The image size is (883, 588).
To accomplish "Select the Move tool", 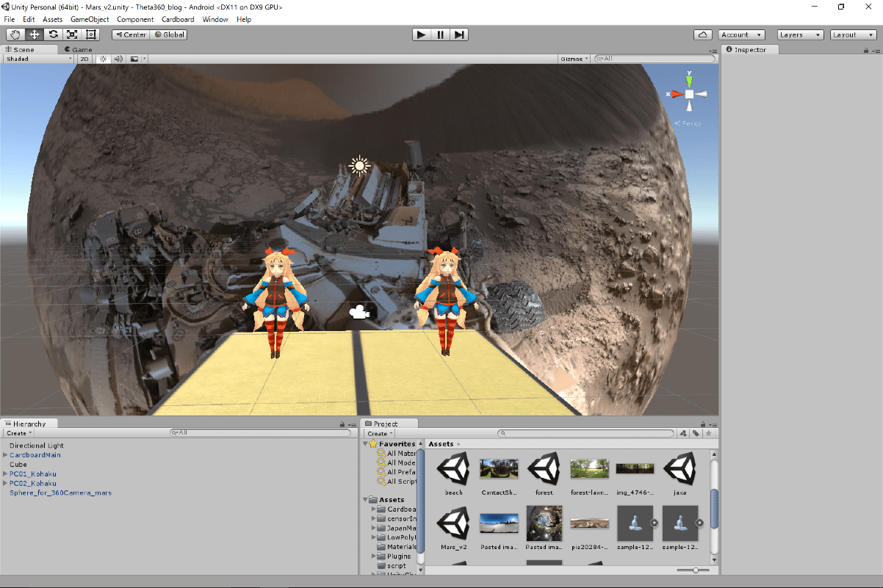I will pos(35,35).
